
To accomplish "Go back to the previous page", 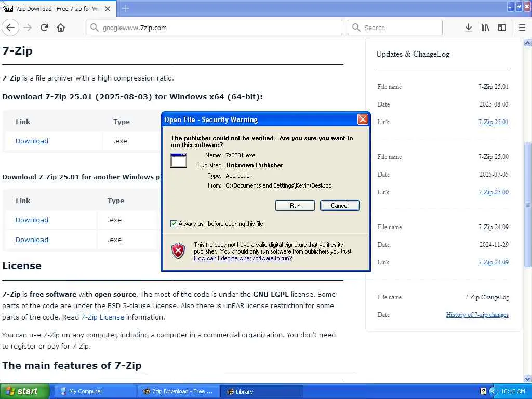I will coord(10,28).
